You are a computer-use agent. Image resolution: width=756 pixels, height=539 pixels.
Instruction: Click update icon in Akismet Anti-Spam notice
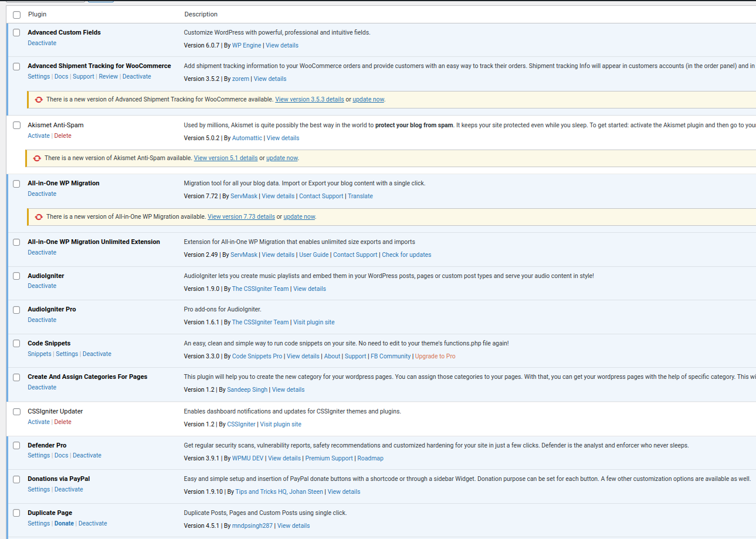37,158
